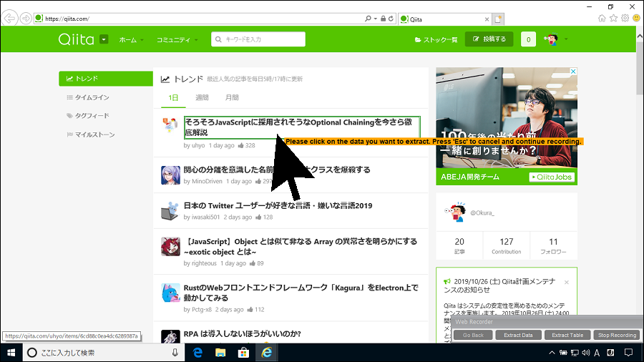The height and width of the screenshot is (362, 644).
Task: Open author iwasaki501 profile link
Action: pyautogui.click(x=206, y=217)
